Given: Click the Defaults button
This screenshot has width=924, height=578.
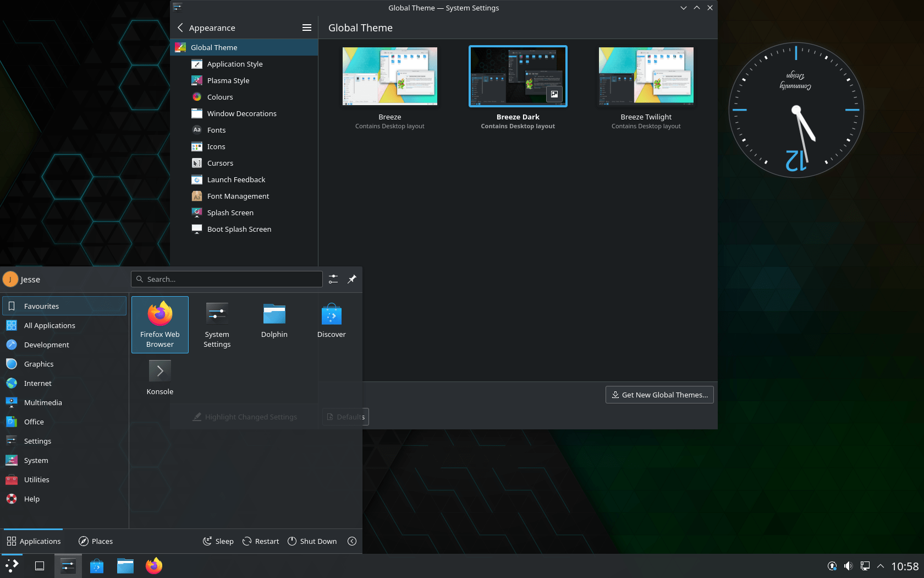Looking at the screenshot, I should point(345,417).
